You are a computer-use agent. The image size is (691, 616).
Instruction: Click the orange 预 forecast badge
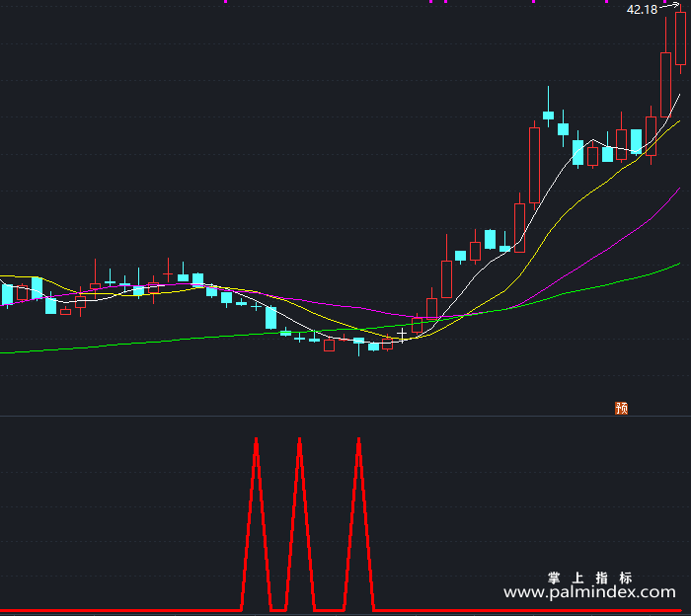[621, 409]
